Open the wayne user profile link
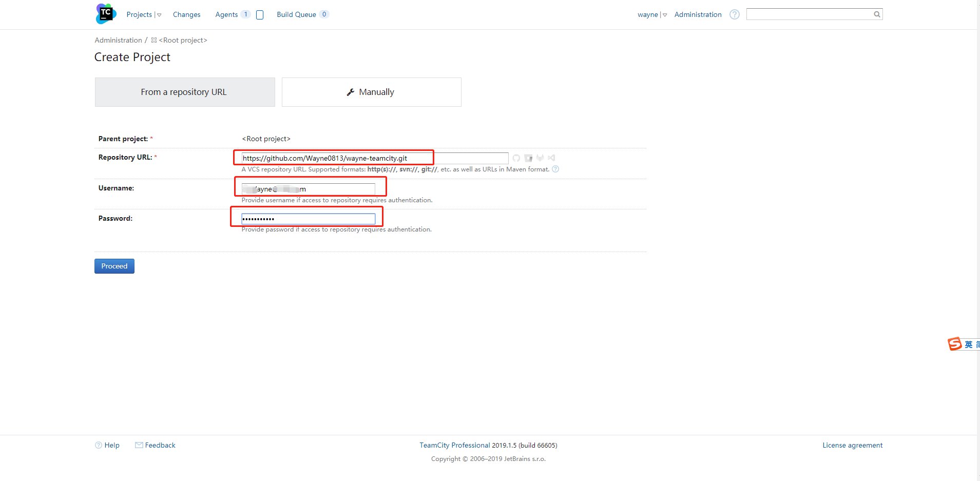The width and height of the screenshot is (980, 481). point(647,14)
